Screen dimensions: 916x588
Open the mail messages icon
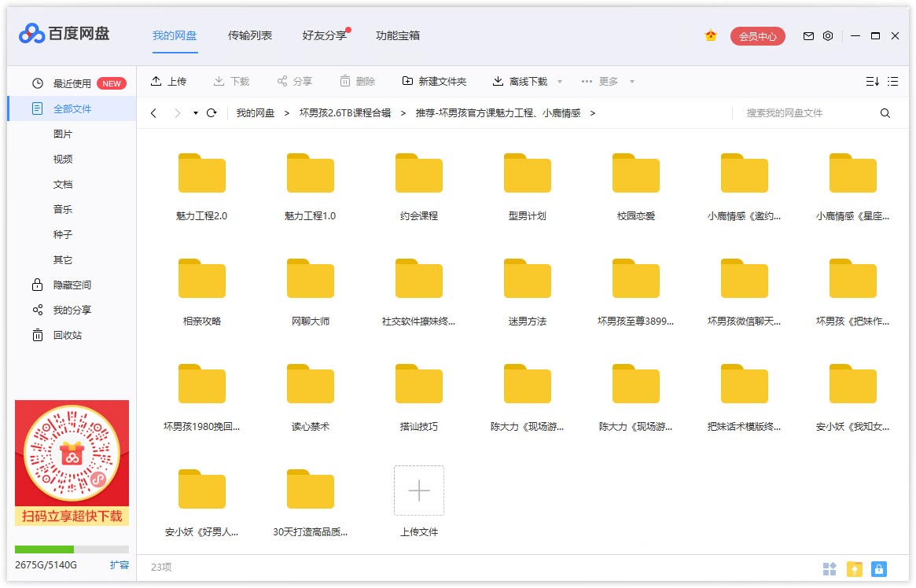pyautogui.click(x=808, y=36)
